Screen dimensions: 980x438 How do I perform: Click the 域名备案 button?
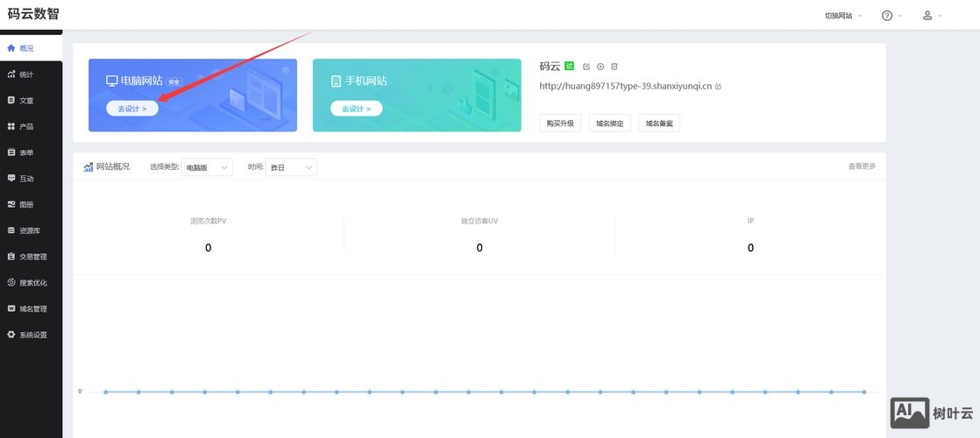tap(659, 124)
